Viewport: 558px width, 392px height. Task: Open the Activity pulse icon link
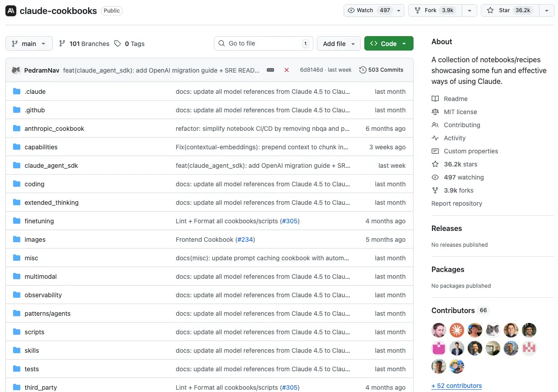[x=435, y=138]
